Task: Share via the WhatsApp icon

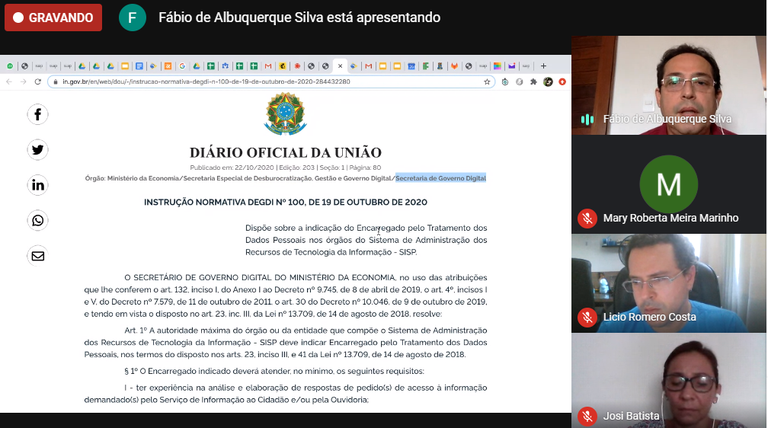Action: [x=38, y=220]
